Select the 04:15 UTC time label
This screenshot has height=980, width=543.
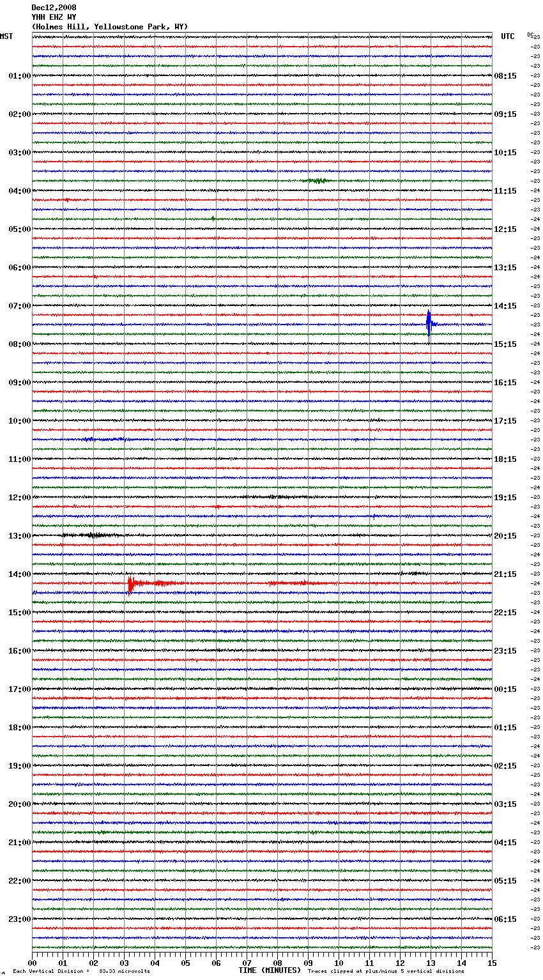tap(505, 843)
